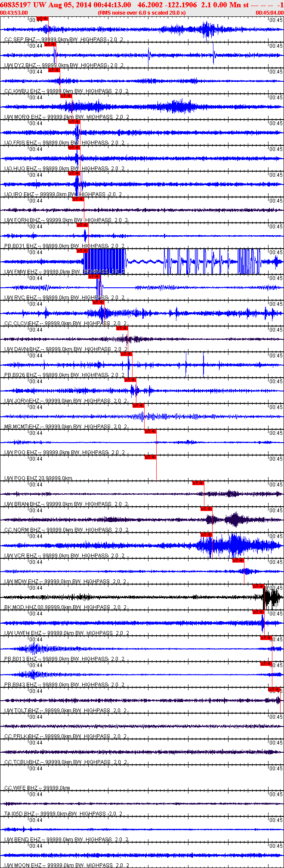Select the pick flag on the CC KWBU EHZ trace
Viewport: 284px width, 868px height.
54,70
